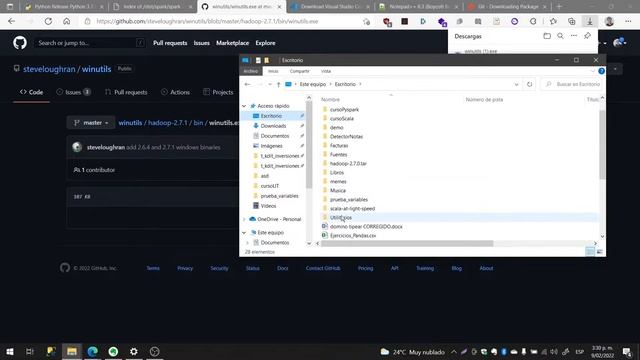This screenshot has width=640, height=360.
Task: Switch Explorer to large icons view
Action: [599, 252]
